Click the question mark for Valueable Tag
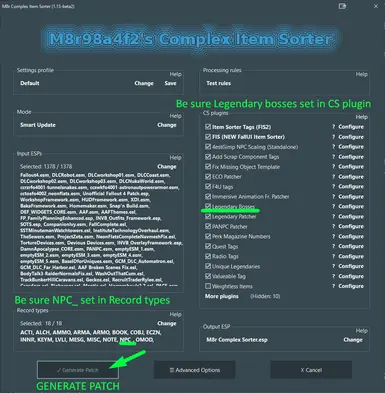The height and width of the screenshot is (393, 385). click(x=333, y=276)
